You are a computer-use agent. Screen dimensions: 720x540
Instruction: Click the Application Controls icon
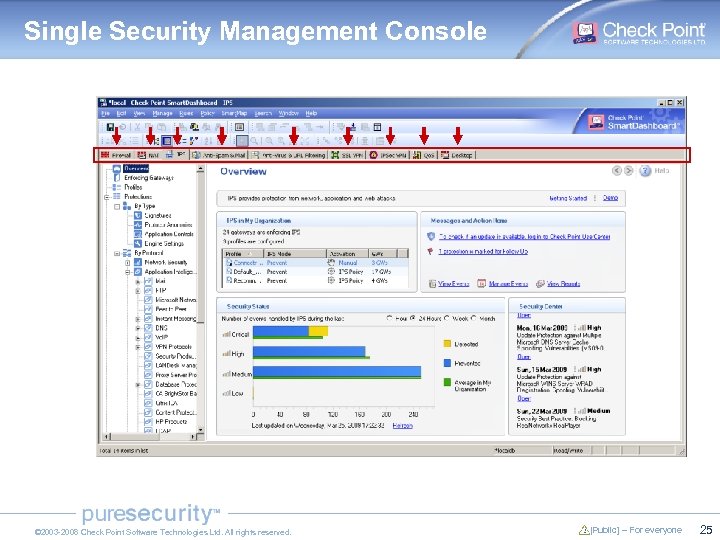click(x=138, y=234)
